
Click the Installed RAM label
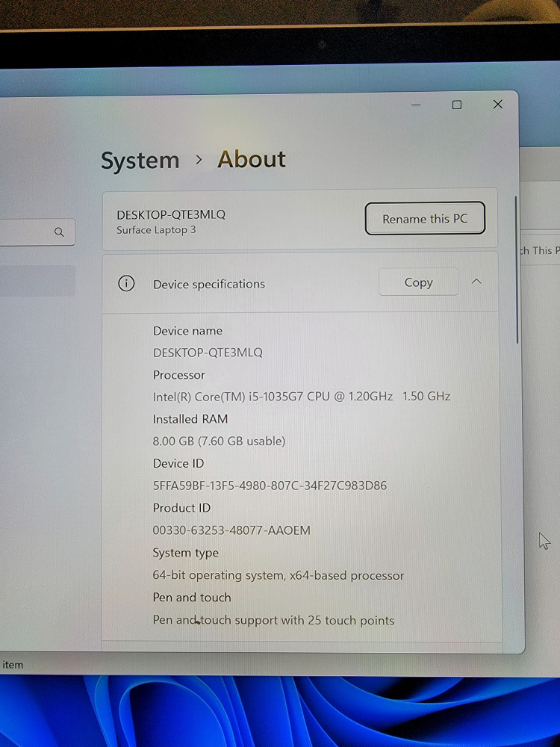click(x=190, y=419)
